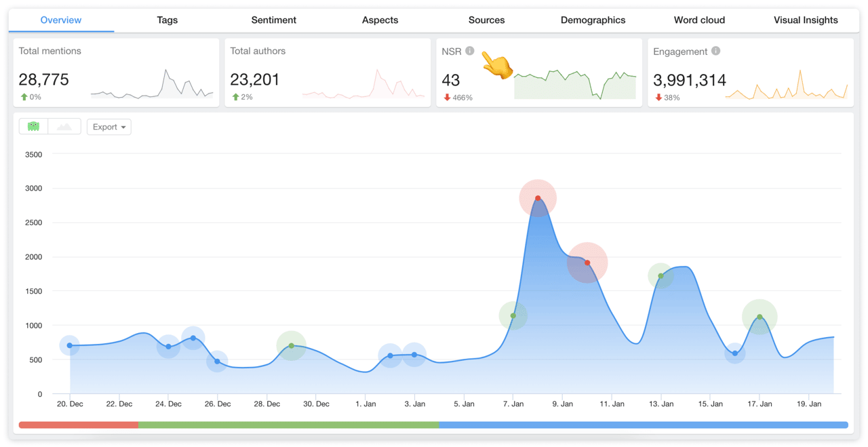Click the green segment of the sentiment bar
The image size is (868, 447).
click(x=288, y=425)
